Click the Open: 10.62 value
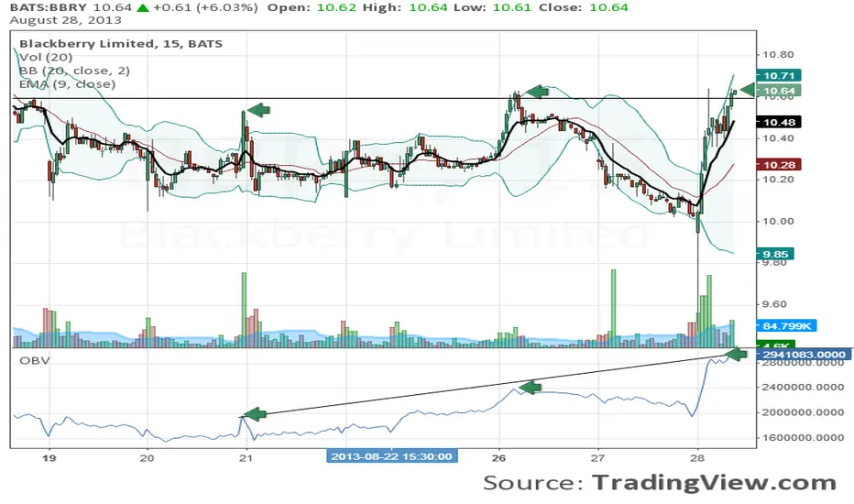This screenshot has height=504, width=854. [x=312, y=7]
